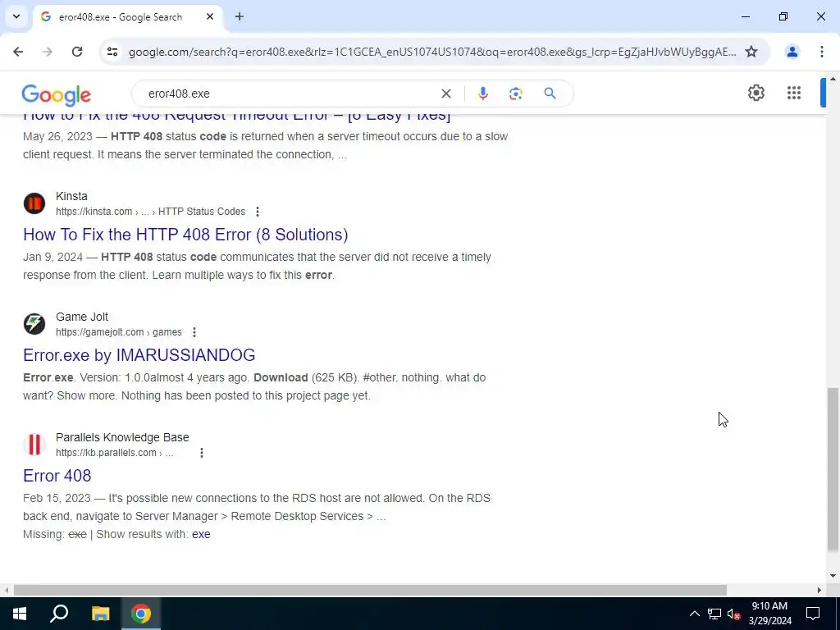This screenshot has width=840, height=630.
Task: Reload the current page
Action: coord(77,52)
